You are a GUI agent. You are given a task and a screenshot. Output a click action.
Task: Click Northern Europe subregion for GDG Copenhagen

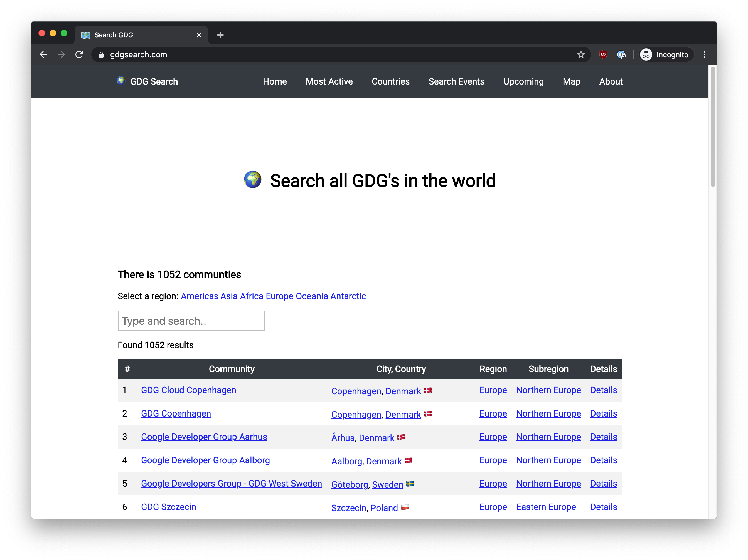pyautogui.click(x=548, y=414)
